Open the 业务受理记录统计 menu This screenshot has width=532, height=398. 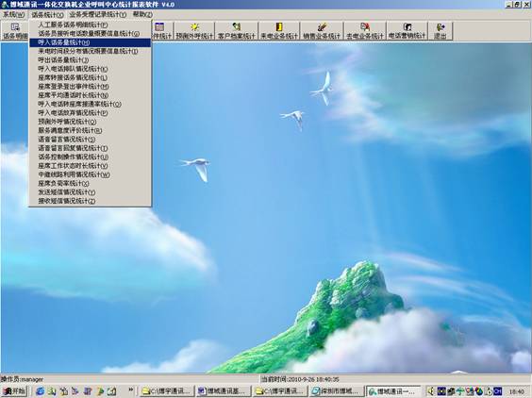click(x=98, y=14)
